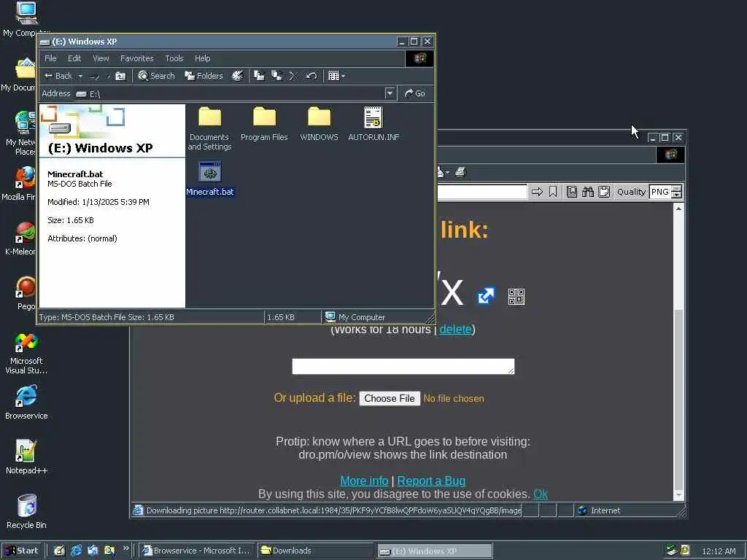Expand the Back history dropdown arrow
This screenshot has height=560, width=747.
pyautogui.click(x=80, y=76)
